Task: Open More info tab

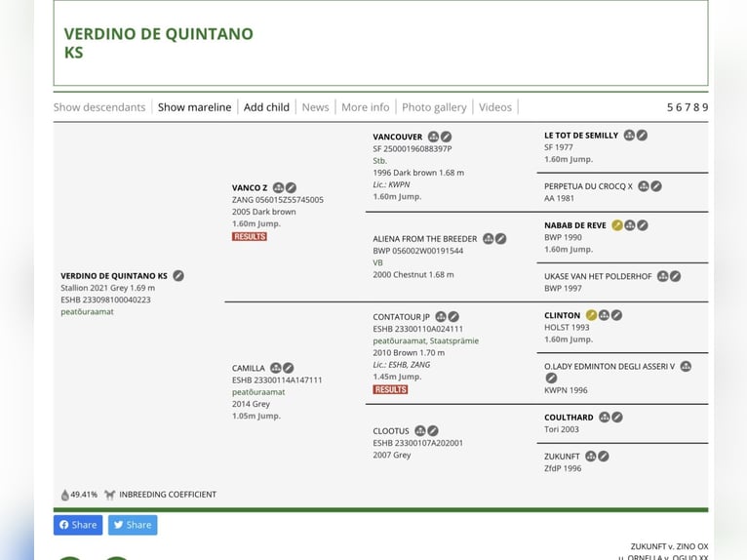Action: tap(366, 107)
